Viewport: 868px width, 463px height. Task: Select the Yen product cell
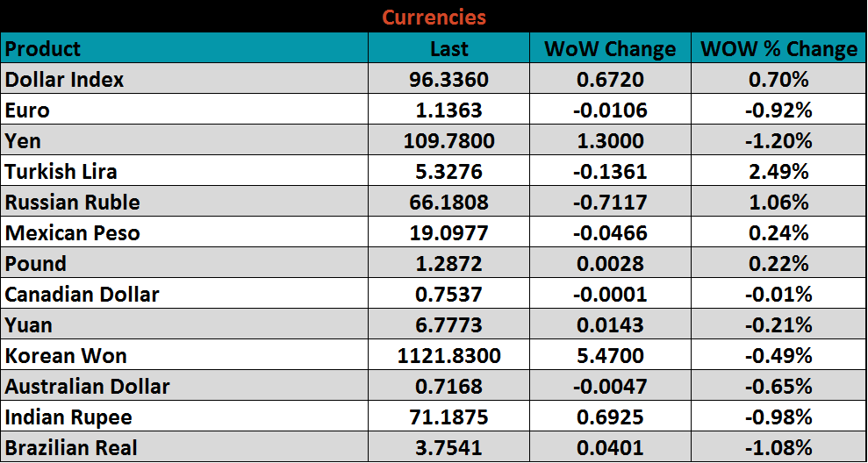pos(24,141)
